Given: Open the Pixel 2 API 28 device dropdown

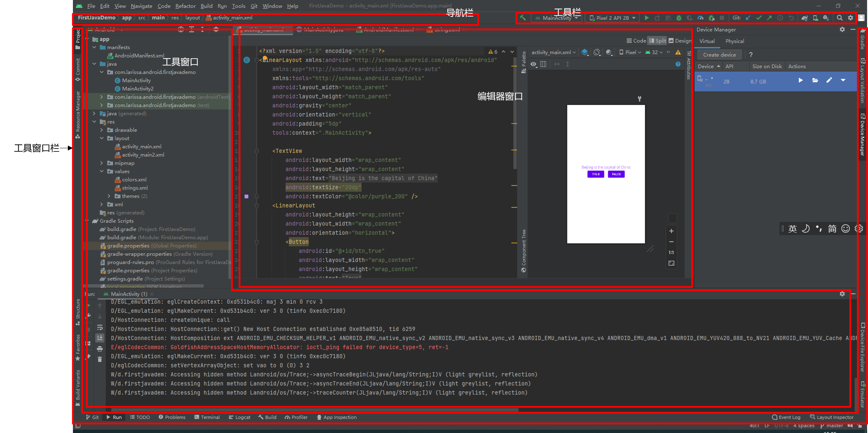Looking at the screenshot, I should tap(612, 18).
